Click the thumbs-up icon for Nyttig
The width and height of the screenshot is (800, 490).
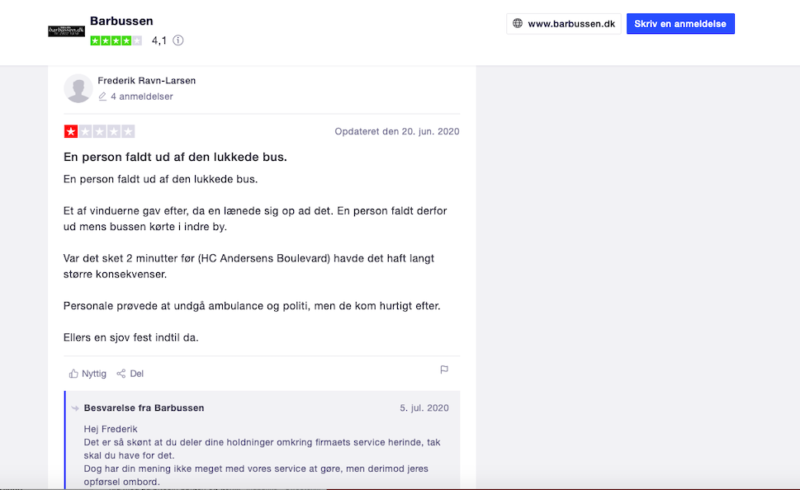tap(73, 374)
